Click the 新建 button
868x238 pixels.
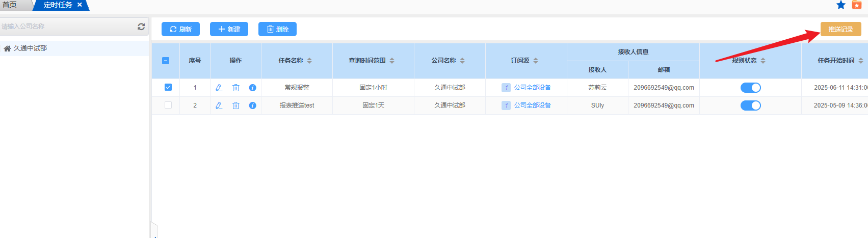pos(229,29)
